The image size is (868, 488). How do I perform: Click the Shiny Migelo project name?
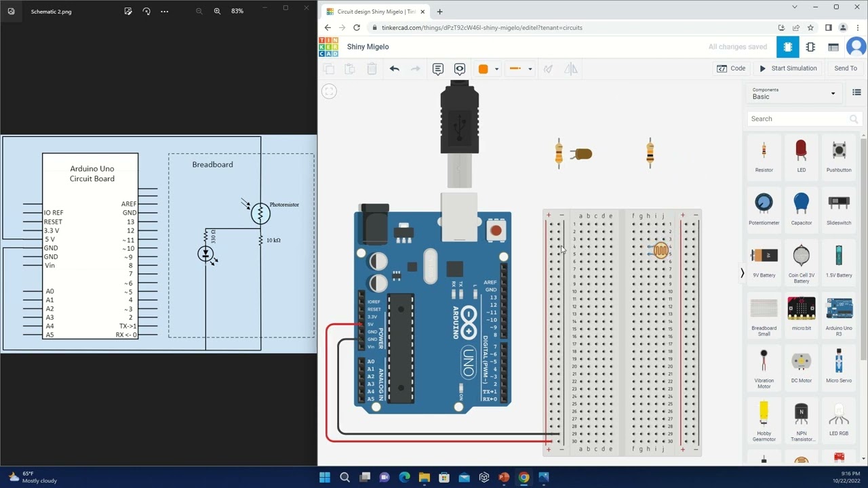tap(368, 47)
